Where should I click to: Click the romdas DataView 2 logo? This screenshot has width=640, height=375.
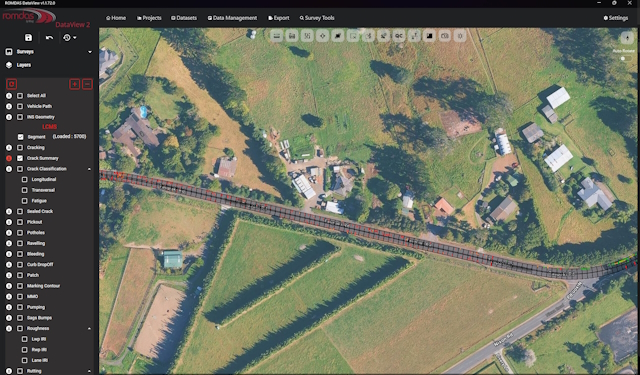click(46, 18)
